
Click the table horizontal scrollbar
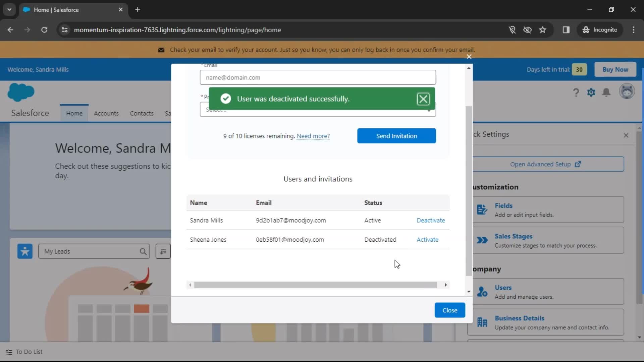tap(315, 285)
